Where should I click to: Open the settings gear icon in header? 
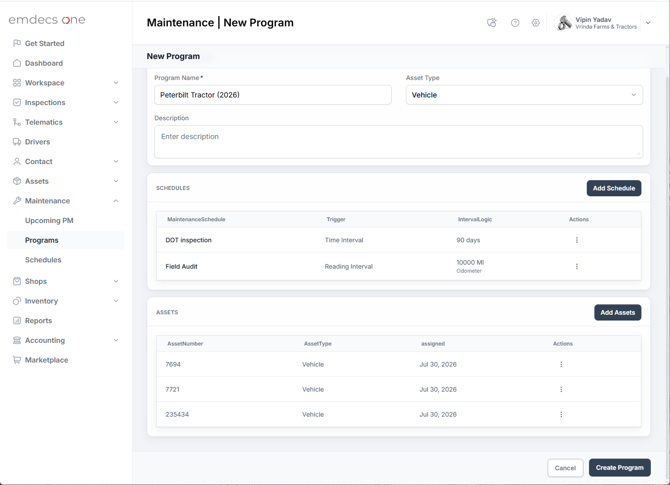click(535, 23)
